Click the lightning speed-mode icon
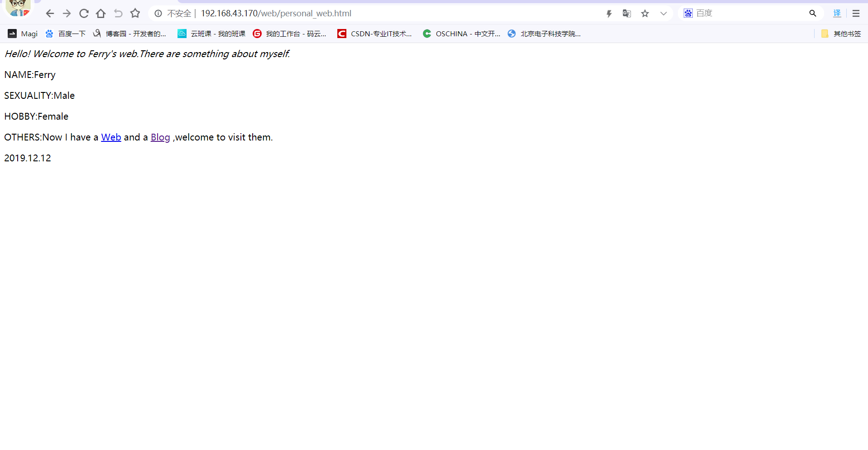The width and height of the screenshot is (868, 450). coord(609,14)
